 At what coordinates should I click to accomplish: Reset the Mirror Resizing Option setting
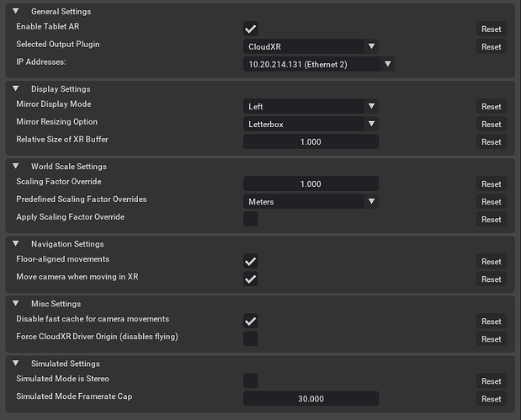click(491, 124)
